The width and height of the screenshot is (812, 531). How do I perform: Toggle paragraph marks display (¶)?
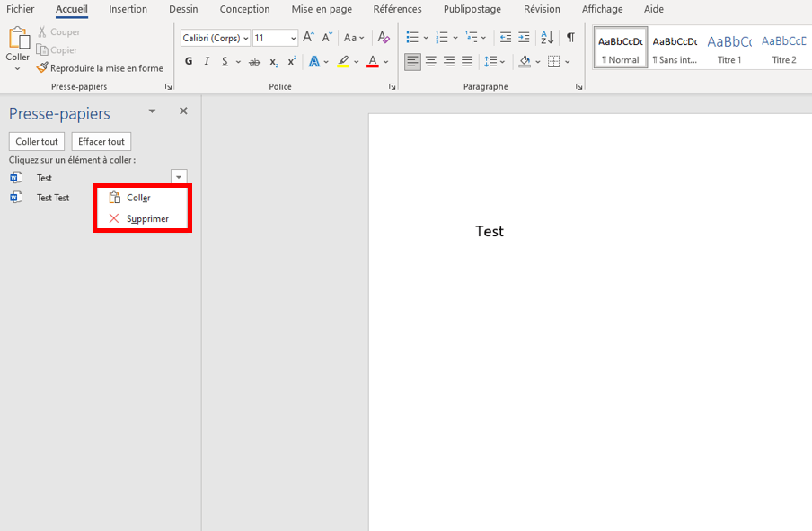pyautogui.click(x=570, y=38)
